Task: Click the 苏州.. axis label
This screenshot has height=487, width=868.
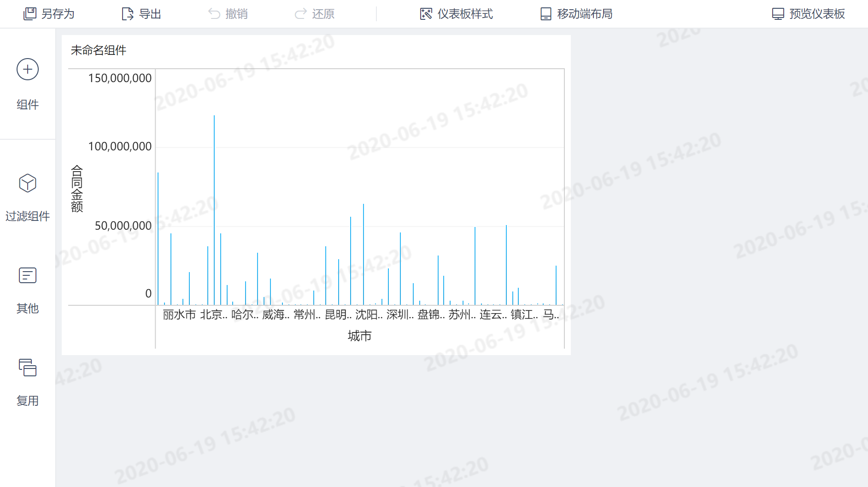Action: (462, 315)
